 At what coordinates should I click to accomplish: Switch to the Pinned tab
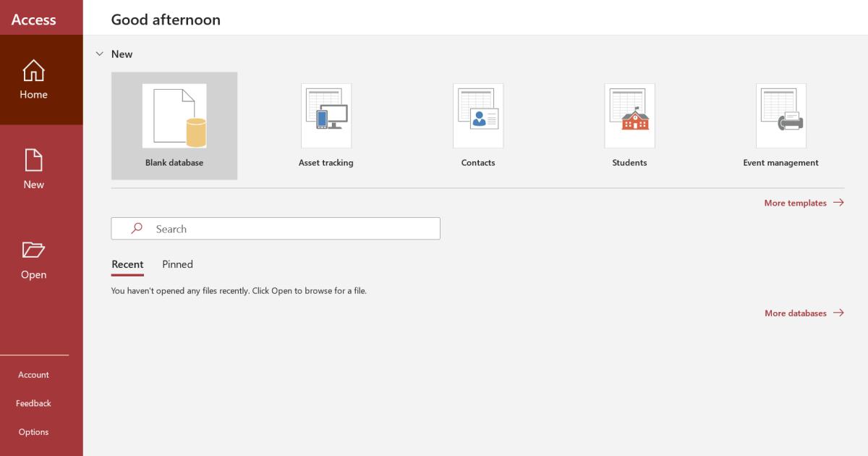pyautogui.click(x=177, y=264)
